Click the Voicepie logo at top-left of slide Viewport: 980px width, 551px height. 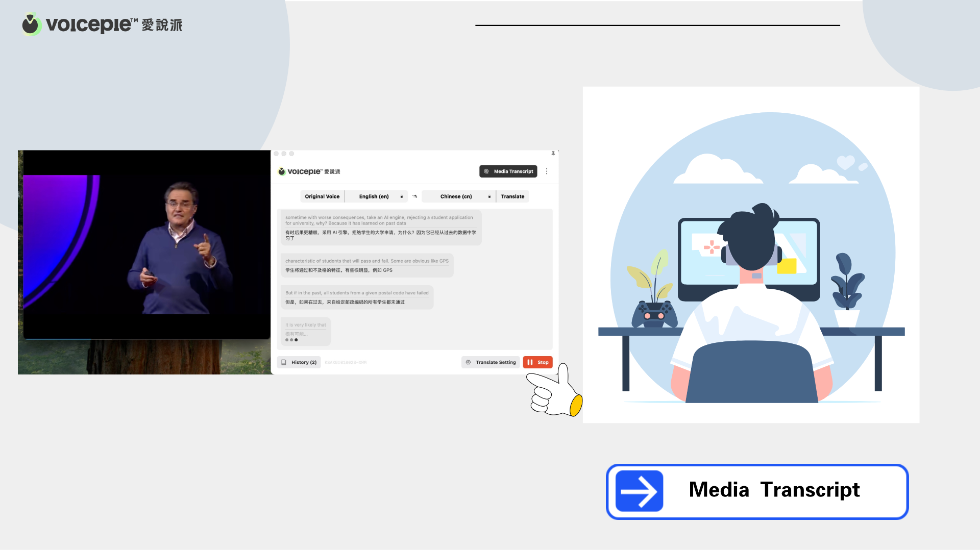102,24
